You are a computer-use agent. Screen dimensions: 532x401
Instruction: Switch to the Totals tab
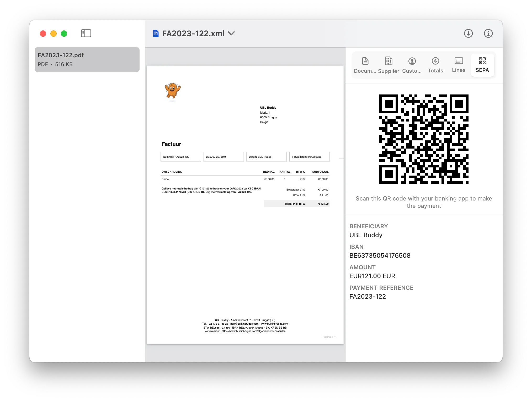point(435,65)
